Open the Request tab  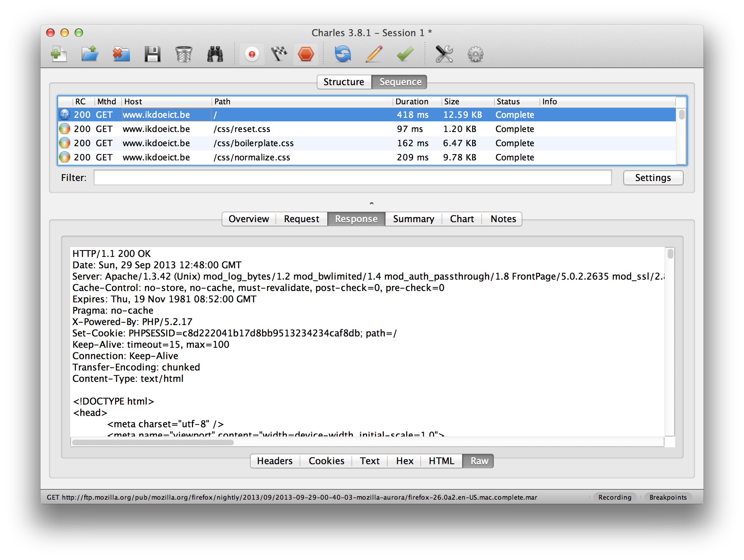pos(301,219)
